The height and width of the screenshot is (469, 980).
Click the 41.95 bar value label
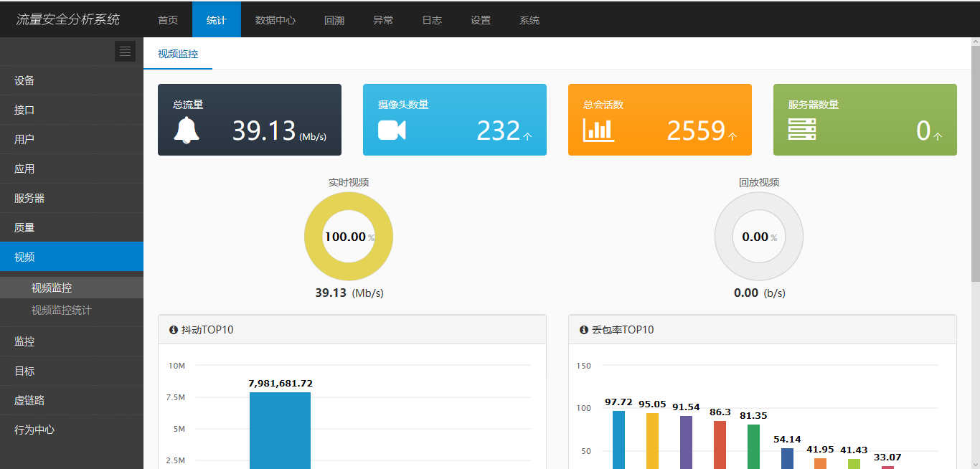click(x=820, y=450)
